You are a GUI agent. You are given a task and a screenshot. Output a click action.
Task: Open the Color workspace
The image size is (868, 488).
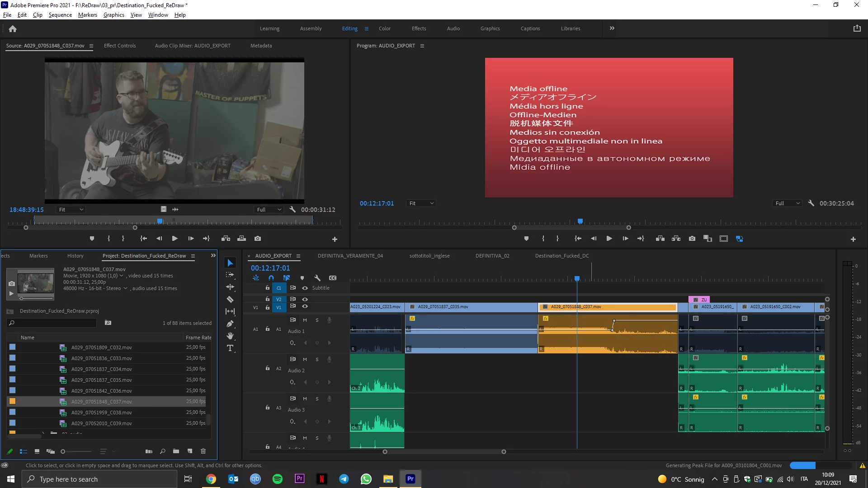pyautogui.click(x=384, y=28)
